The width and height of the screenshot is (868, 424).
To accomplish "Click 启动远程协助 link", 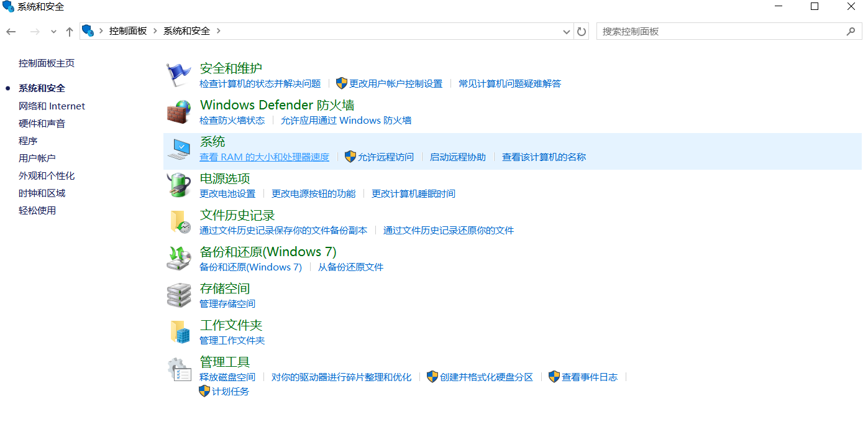I will (x=458, y=157).
